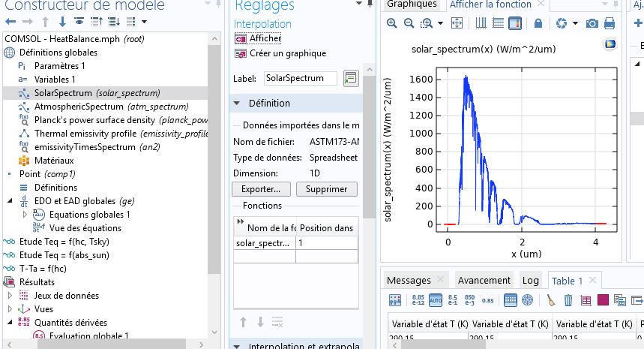Viewport: 644px width, 349px height.
Task: Click the lock icon in graphics toolbar
Action: (x=538, y=24)
